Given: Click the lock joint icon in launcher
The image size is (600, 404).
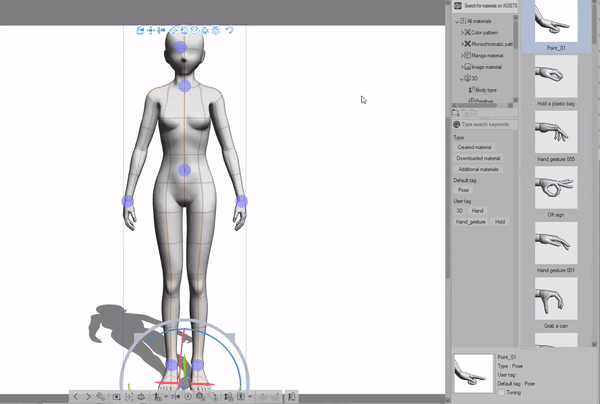Looking at the screenshot, I should [200, 397].
